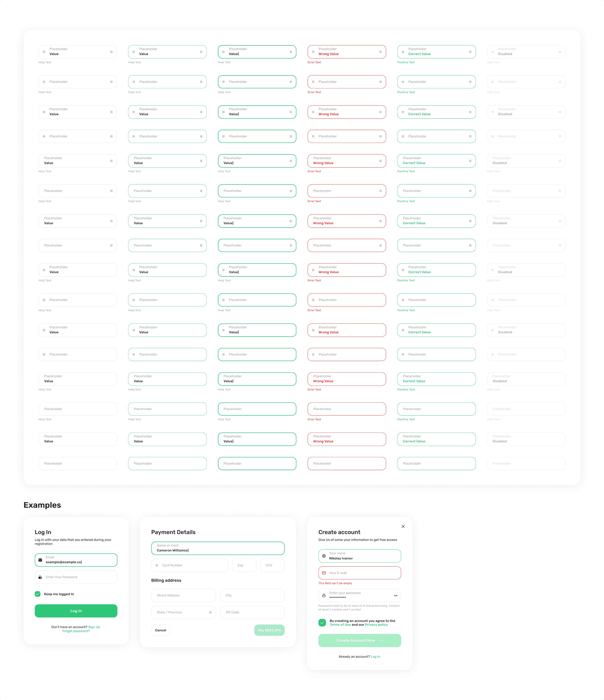Toggle the Terms of Use agreement checkbox
Viewport: 604px width, 700px height.
point(322,623)
